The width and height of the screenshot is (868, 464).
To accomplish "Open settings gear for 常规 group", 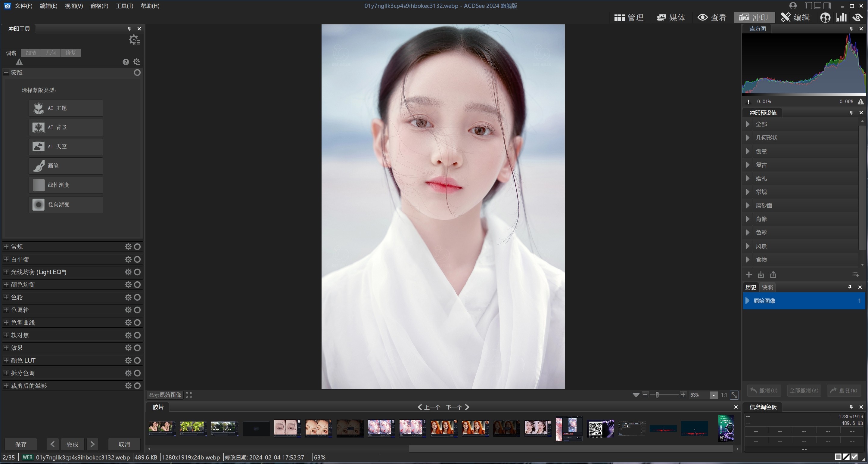I will [x=128, y=247].
